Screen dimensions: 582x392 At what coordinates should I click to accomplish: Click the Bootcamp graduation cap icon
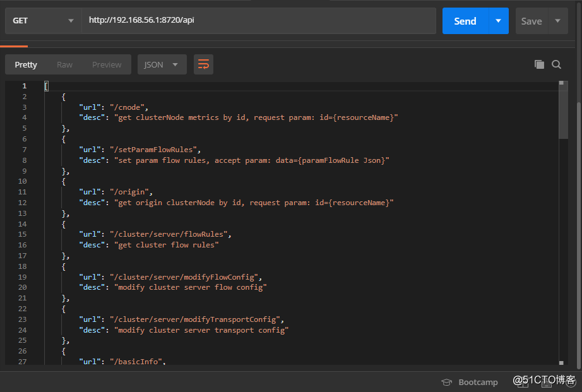[x=447, y=382]
